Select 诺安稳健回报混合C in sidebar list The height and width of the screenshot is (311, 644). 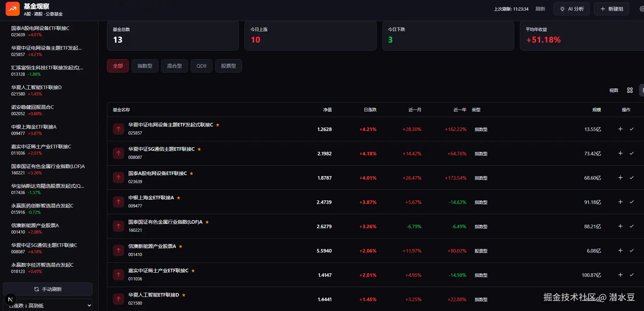(x=32, y=110)
